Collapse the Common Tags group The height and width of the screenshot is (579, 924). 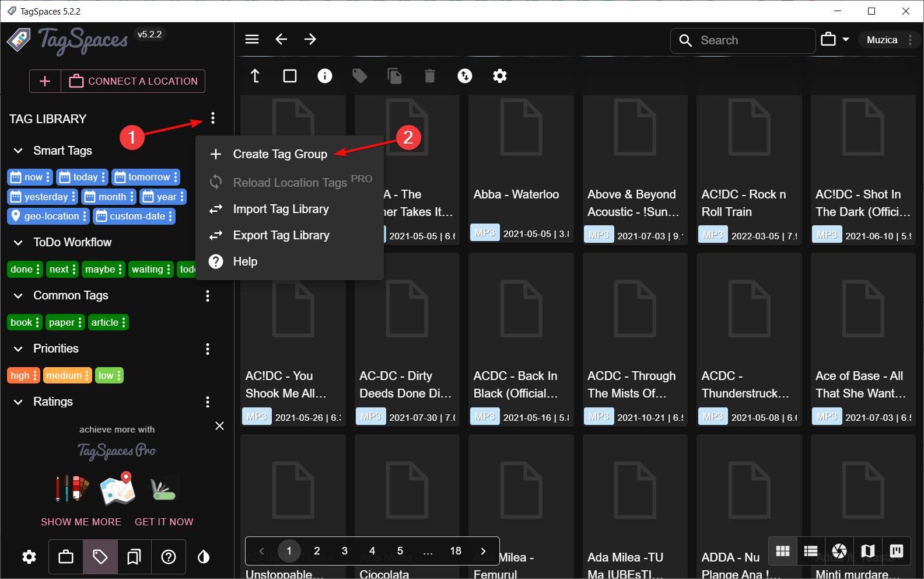(18, 295)
